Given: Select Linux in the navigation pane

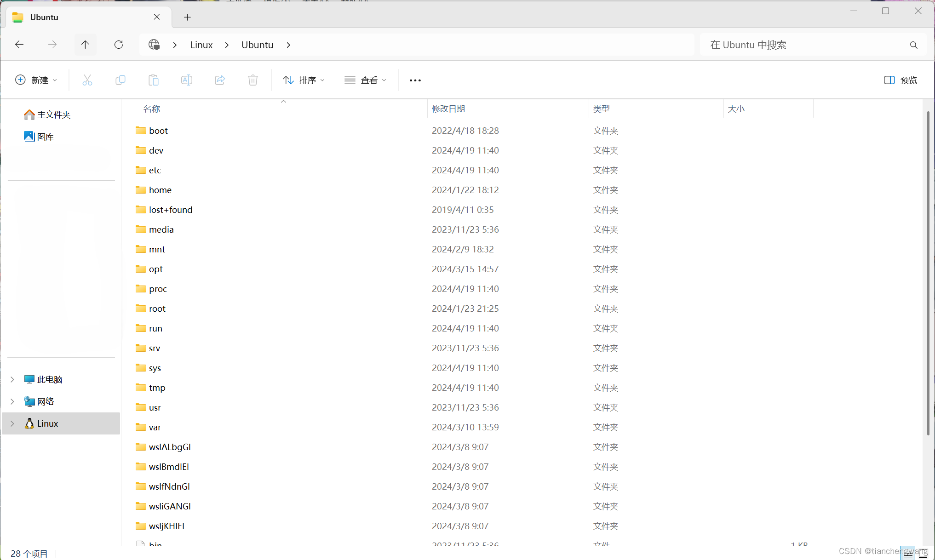Looking at the screenshot, I should tap(61, 423).
